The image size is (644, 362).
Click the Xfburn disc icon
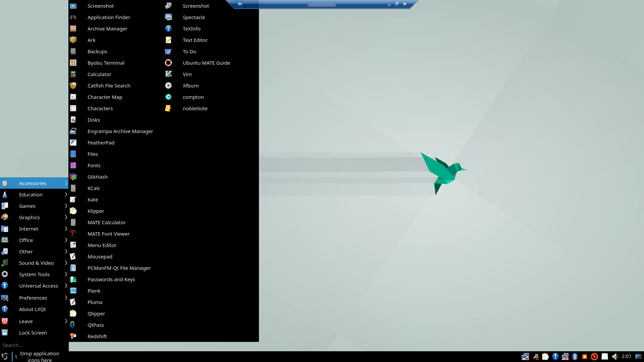[168, 86]
